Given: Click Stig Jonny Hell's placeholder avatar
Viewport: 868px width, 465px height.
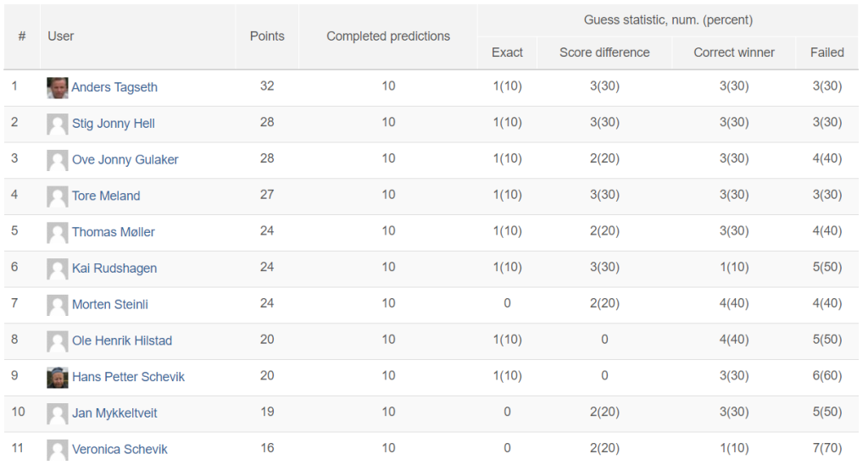Looking at the screenshot, I should click(58, 125).
